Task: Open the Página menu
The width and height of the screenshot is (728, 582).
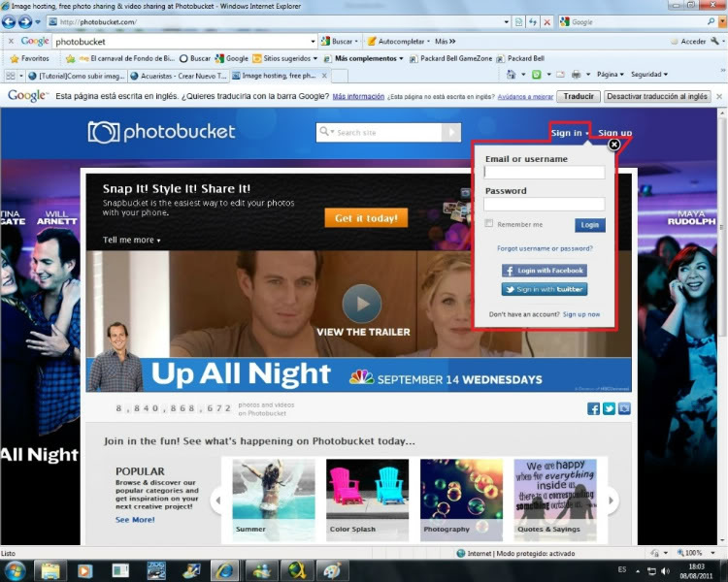Action: pos(611,75)
